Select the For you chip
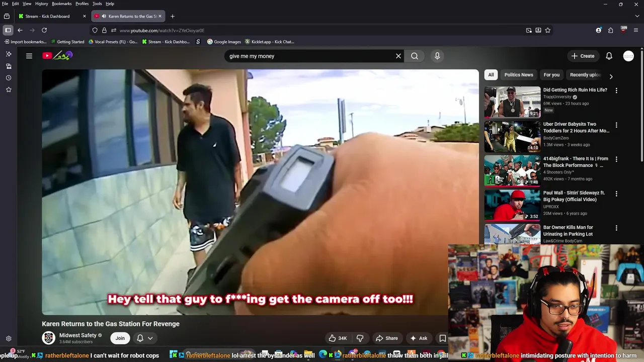The image size is (644, 362). point(551,75)
